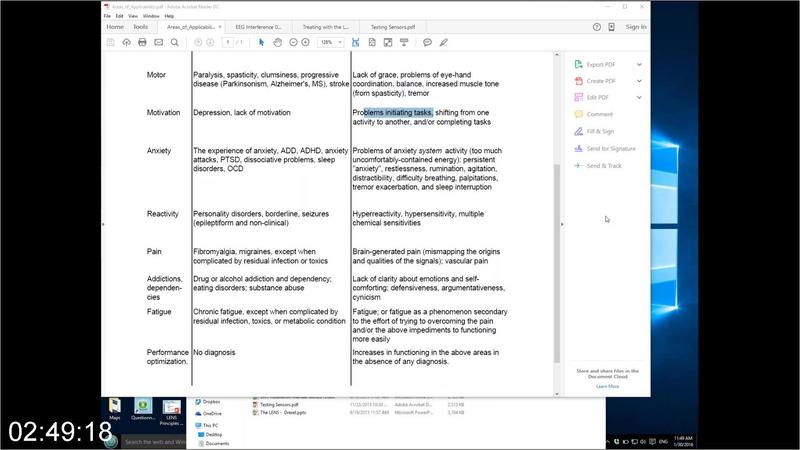800x450 pixels.
Task: Click the Read mode icon
Action: (x=404, y=42)
